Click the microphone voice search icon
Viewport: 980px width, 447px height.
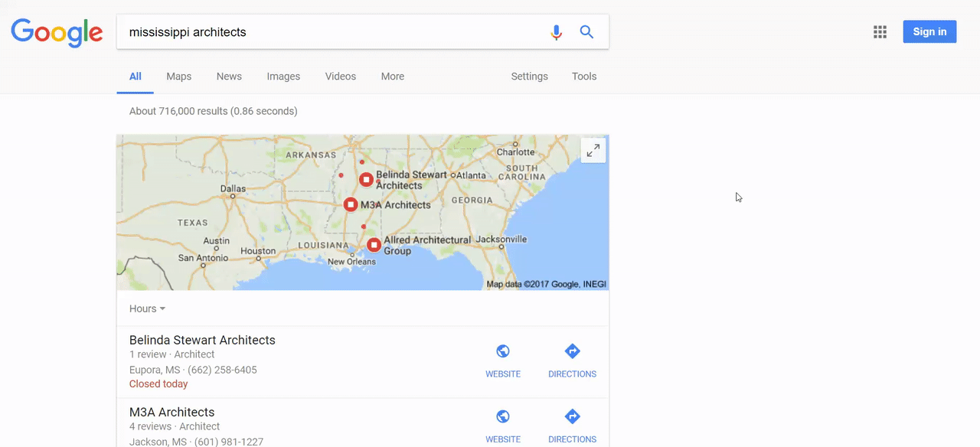[x=557, y=32]
